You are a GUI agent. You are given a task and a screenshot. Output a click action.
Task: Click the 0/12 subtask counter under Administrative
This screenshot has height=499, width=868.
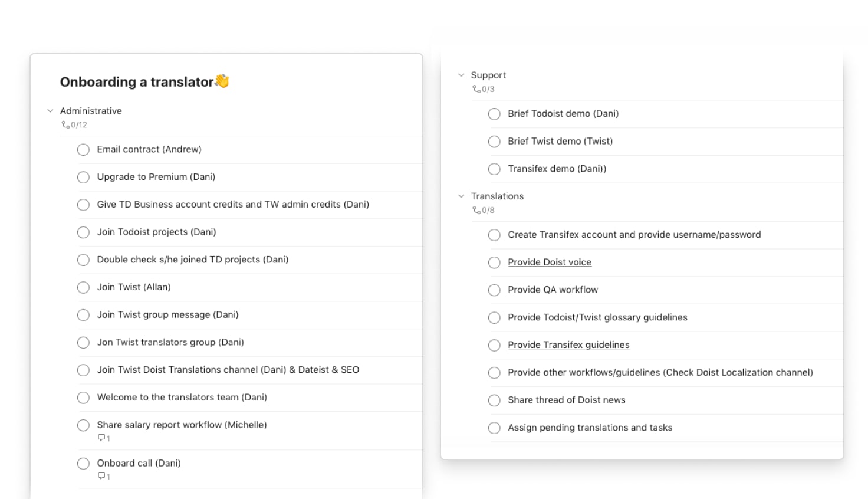click(75, 124)
